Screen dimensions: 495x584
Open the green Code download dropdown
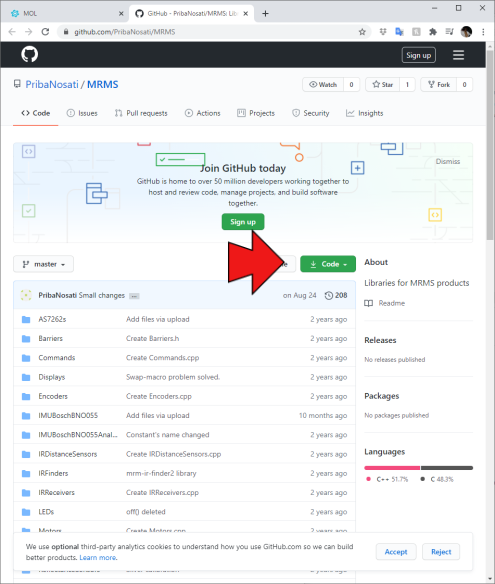pyautogui.click(x=328, y=264)
